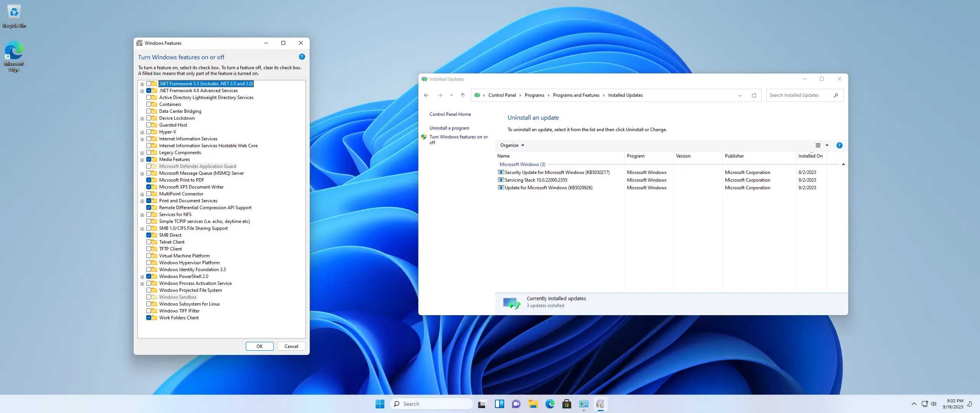The width and height of the screenshot is (980, 413).
Task: Click the refresh button in address bar
Action: (754, 95)
